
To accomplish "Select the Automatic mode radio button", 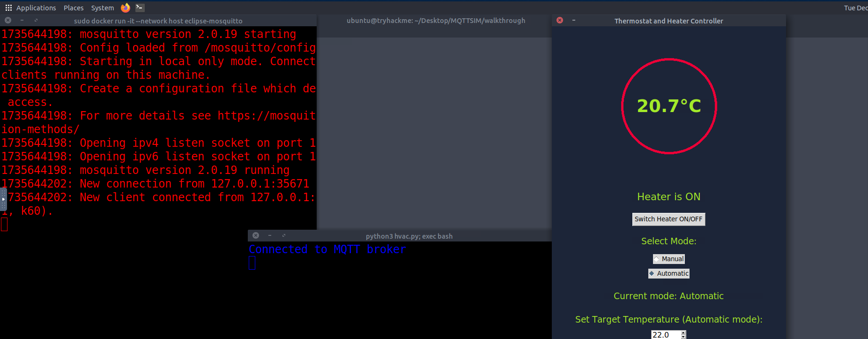I will (x=652, y=273).
